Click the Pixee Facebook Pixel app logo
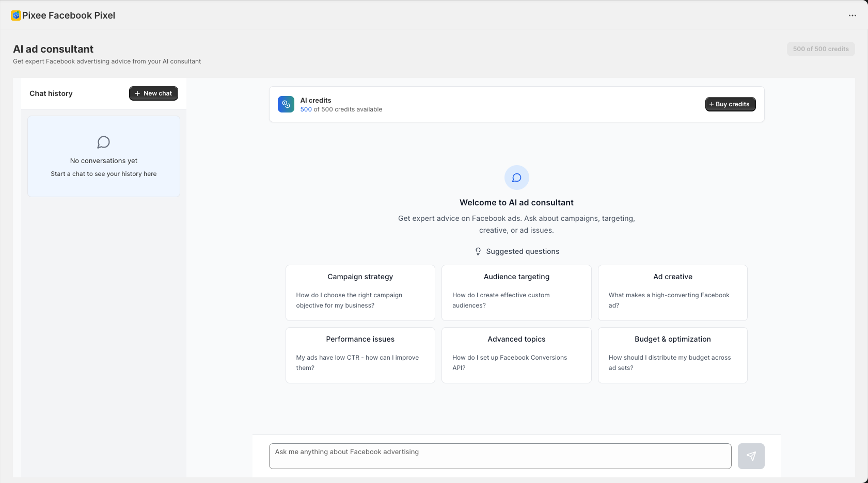Screen dimensions: 868x483 pos(15,15)
